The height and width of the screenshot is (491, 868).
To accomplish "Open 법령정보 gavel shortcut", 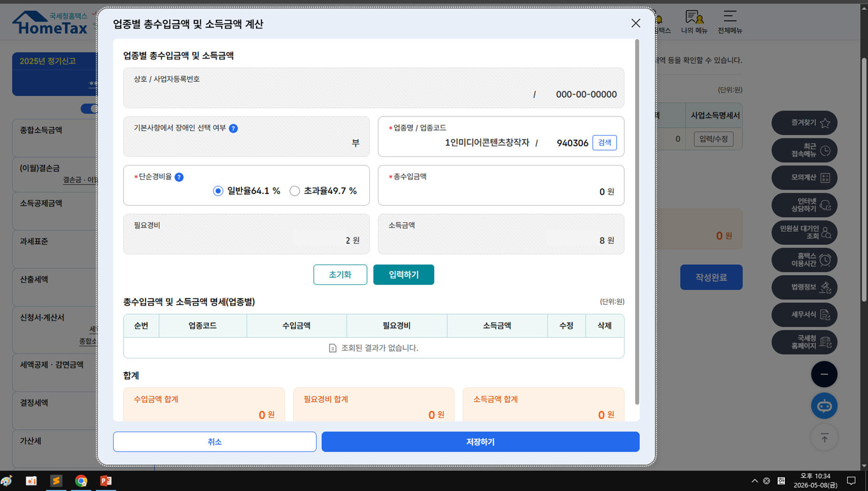I will (804, 287).
